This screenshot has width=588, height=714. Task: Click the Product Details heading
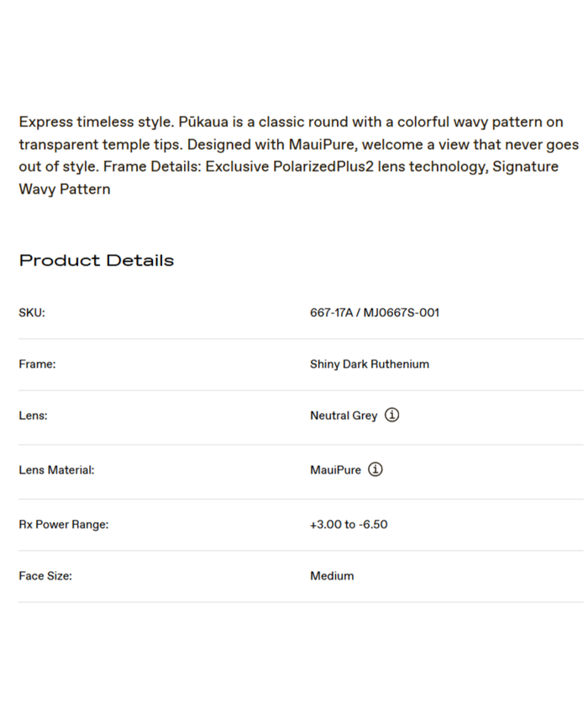point(97,260)
